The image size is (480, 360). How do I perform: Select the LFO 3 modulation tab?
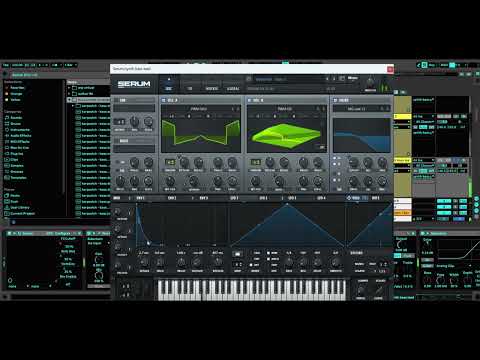coord(292,198)
